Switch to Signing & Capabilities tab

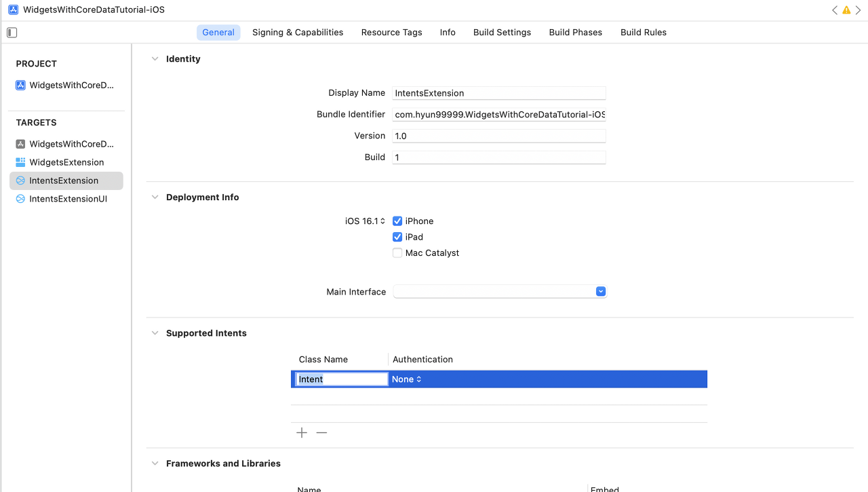point(298,33)
